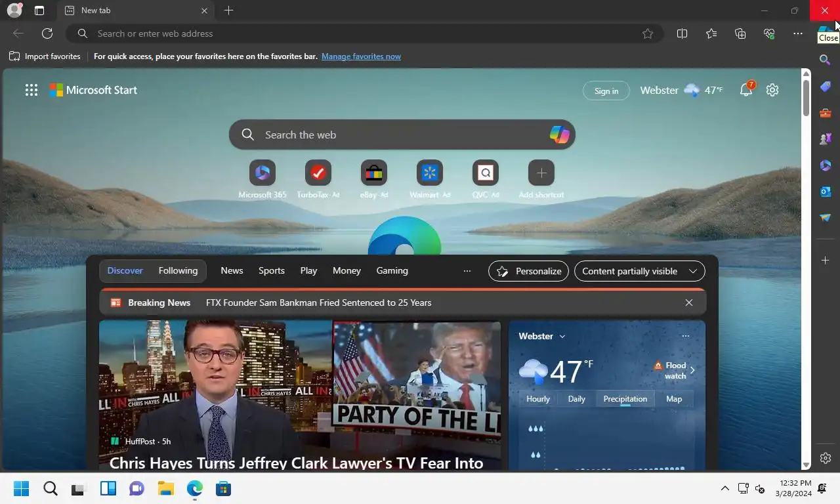Open the Gaming tab
This screenshot has height=504, width=840.
392,271
